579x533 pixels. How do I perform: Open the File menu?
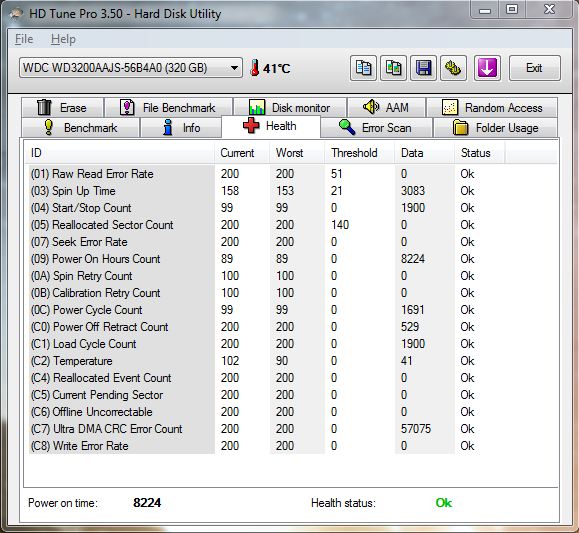click(24, 39)
